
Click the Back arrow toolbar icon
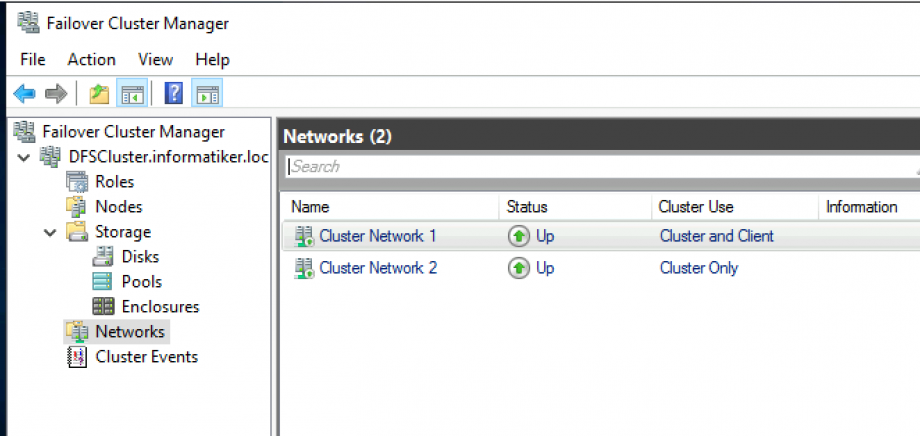pyautogui.click(x=24, y=94)
